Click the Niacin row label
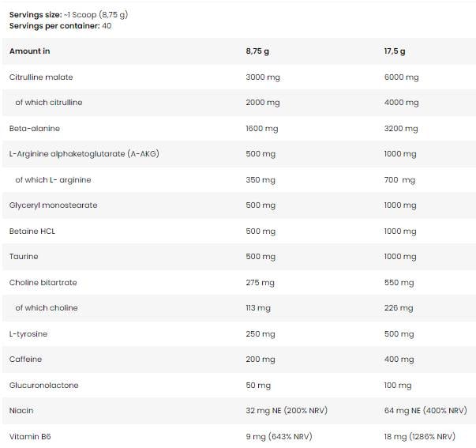 pyautogui.click(x=21, y=411)
